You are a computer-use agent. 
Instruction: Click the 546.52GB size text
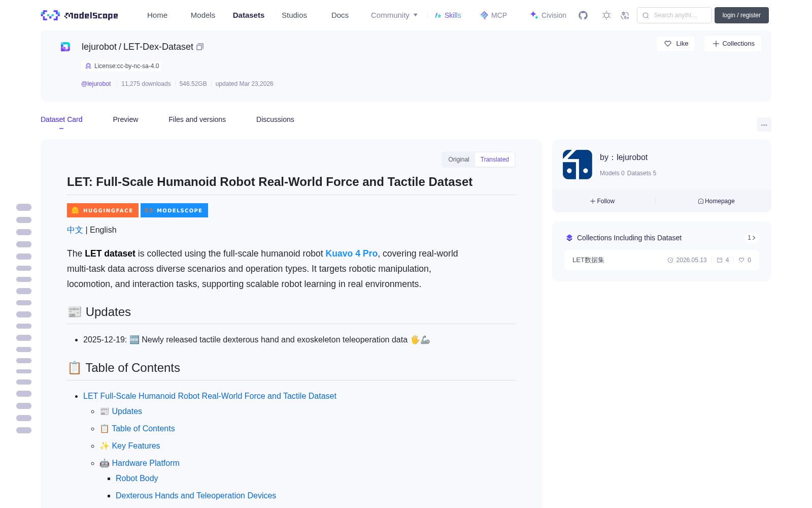193,84
